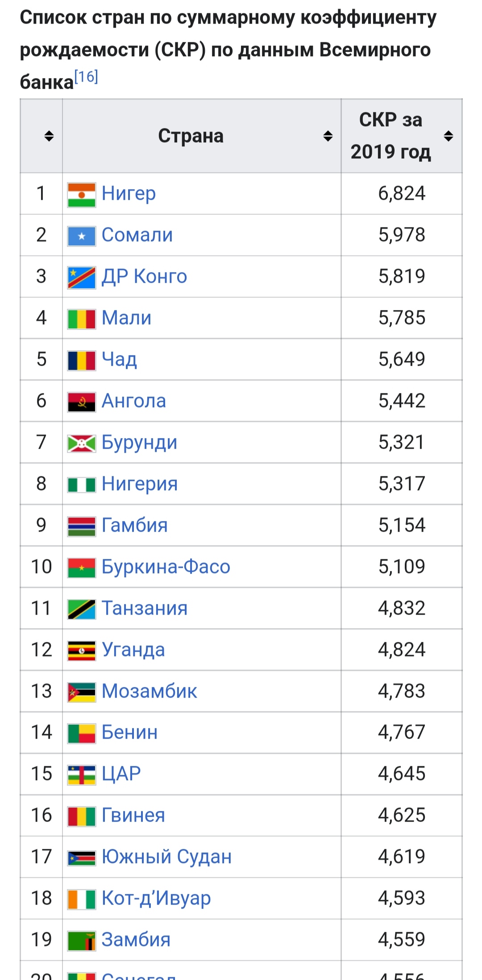The height and width of the screenshot is (980, 482).
Task: Click the Tanzania flag icon
Action: (x=81, y=609)
